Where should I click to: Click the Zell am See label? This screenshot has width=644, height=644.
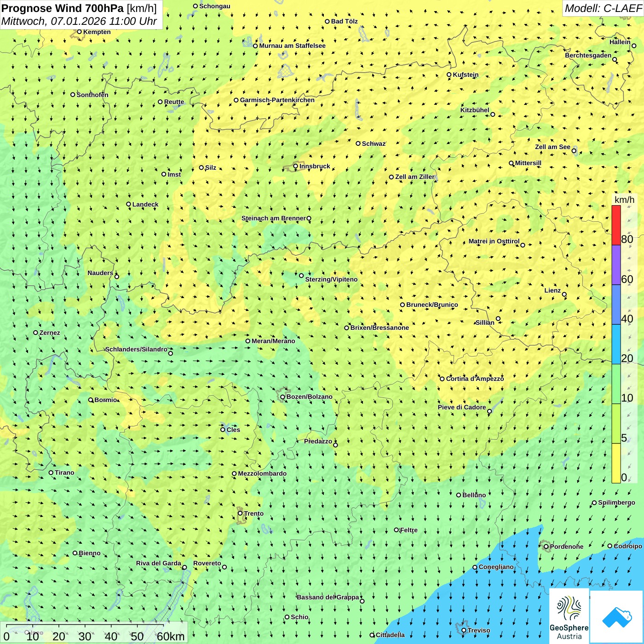(x=552, y=147)
